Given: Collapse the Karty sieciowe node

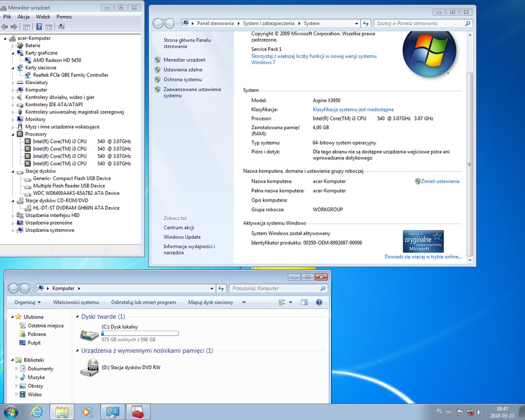Looking at the screenshot, I should [13, 68].
